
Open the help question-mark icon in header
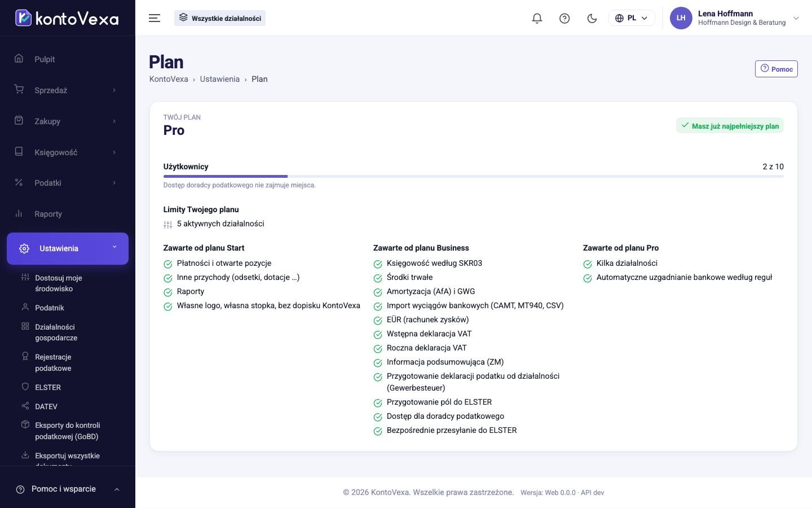pyautogui.click(x=564, y=18)
